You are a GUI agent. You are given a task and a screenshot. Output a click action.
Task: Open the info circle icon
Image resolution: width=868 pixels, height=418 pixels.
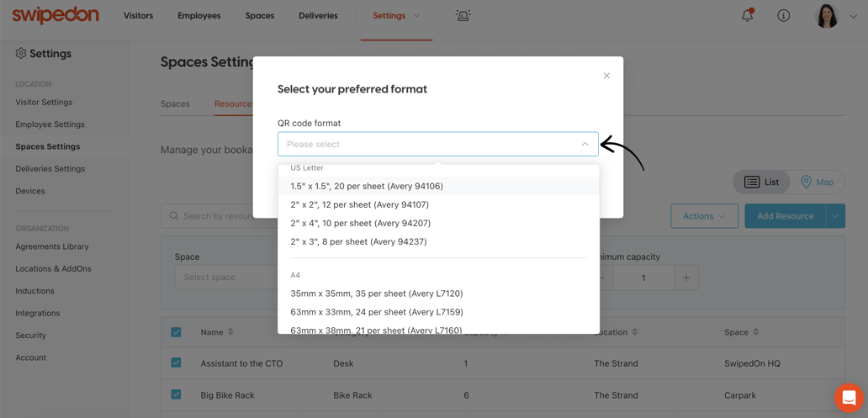[x=783, y=16]
